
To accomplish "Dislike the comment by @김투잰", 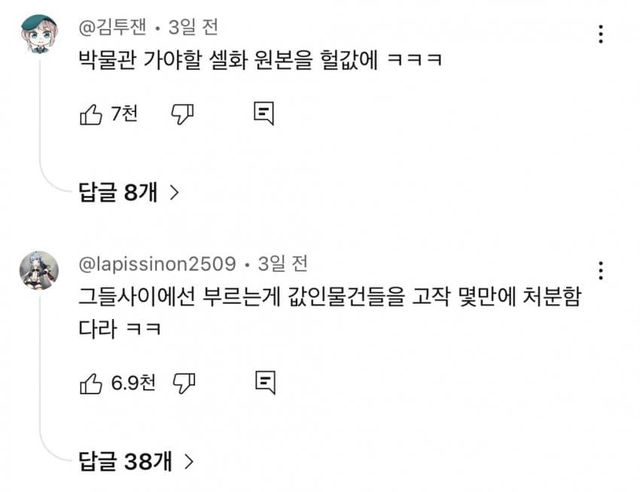I will pos(182,115).
